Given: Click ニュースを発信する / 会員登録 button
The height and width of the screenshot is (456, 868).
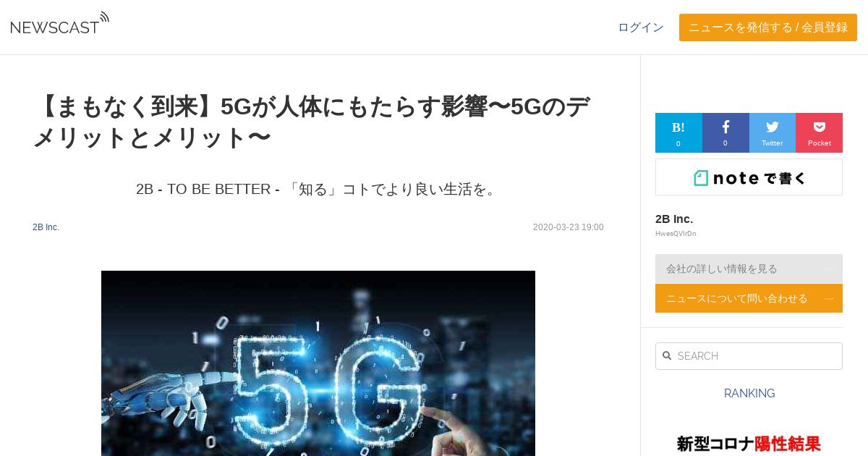Looking at the screenshot, I should [768, 28].
